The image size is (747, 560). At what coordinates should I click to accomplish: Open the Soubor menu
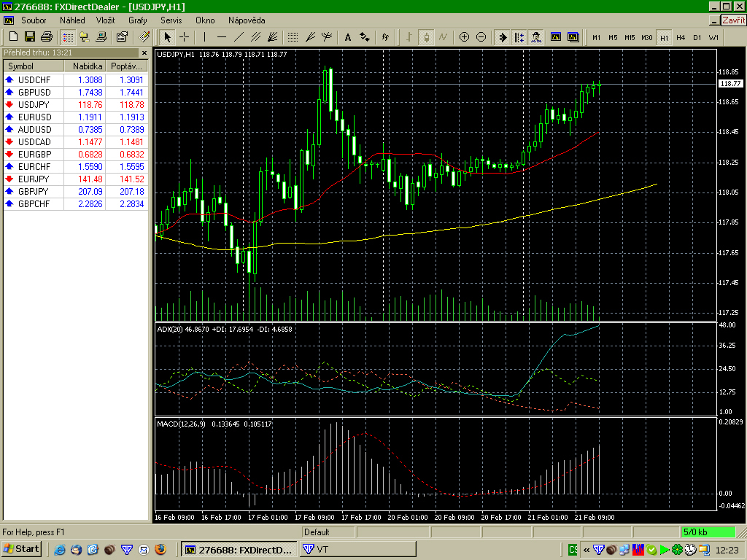point(34,20)
